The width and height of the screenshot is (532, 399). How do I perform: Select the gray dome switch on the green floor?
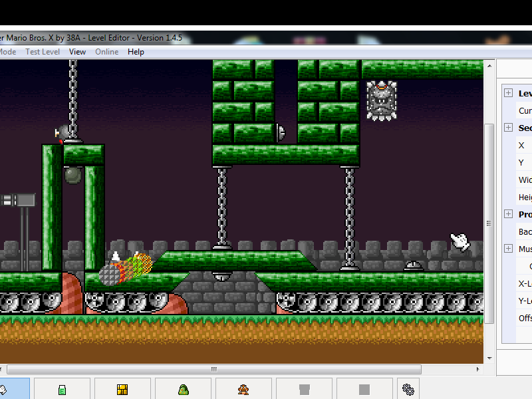coord(414,265)
